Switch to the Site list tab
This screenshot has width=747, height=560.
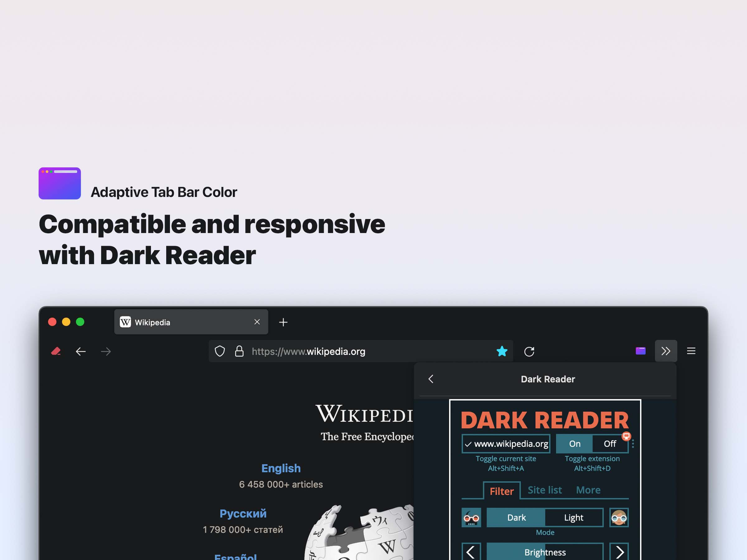point(545,490)
